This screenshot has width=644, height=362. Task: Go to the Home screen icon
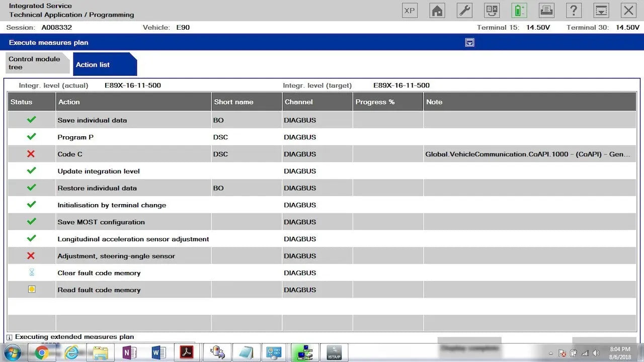coord(437,11)
